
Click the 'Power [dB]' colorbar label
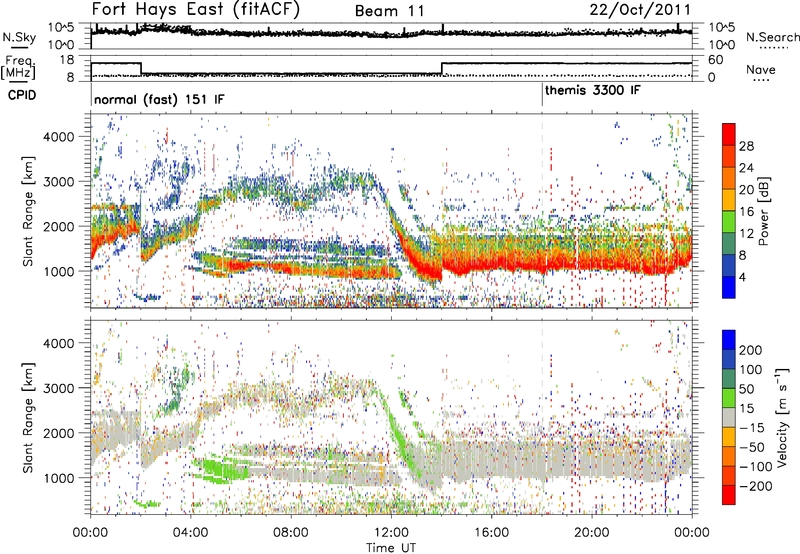(763, 211)
